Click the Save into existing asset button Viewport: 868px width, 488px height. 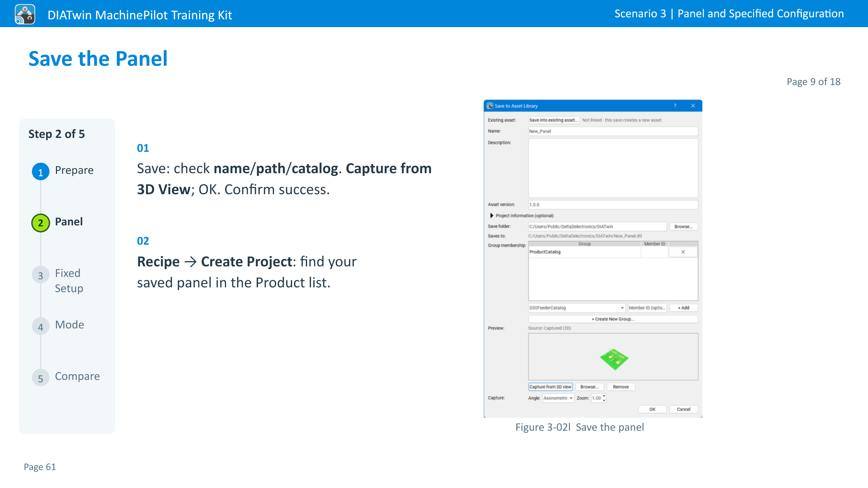click(554, 120)
